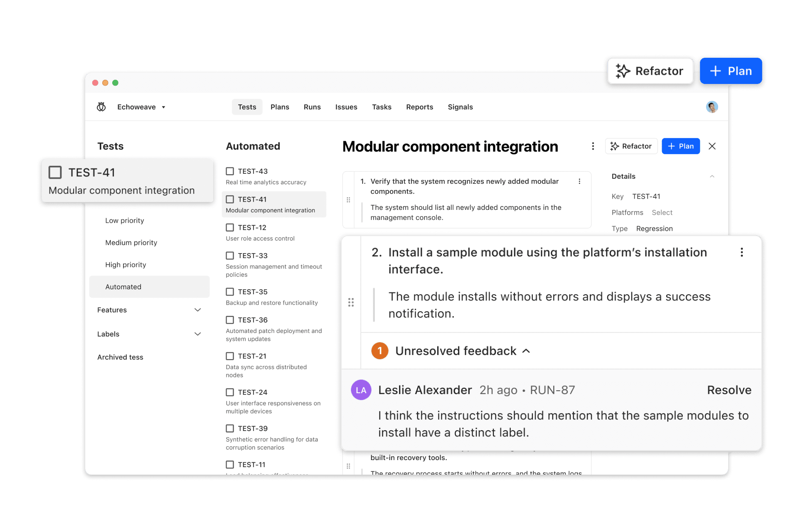
Task: Click Leslie Alexander's avatar
Action: 361,390
